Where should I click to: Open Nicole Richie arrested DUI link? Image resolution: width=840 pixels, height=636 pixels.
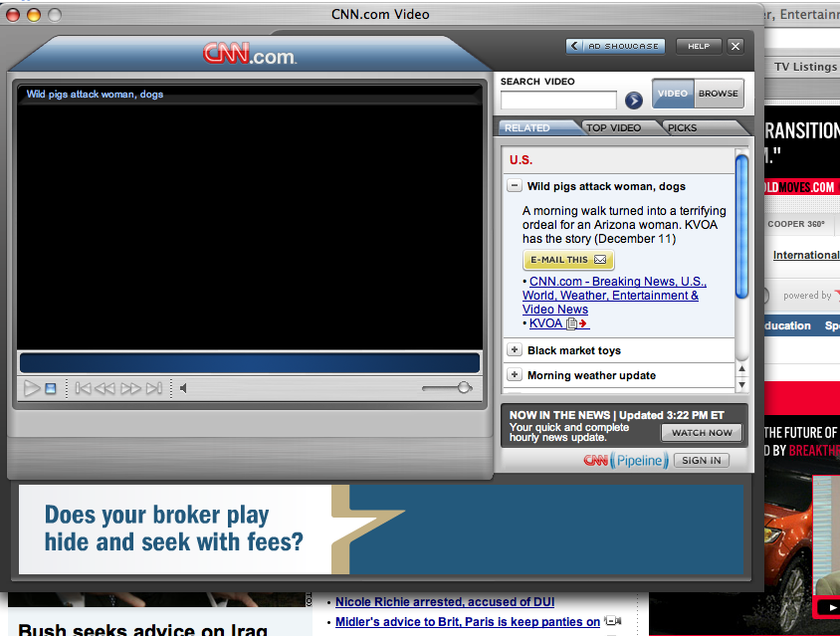click(445, 602)
